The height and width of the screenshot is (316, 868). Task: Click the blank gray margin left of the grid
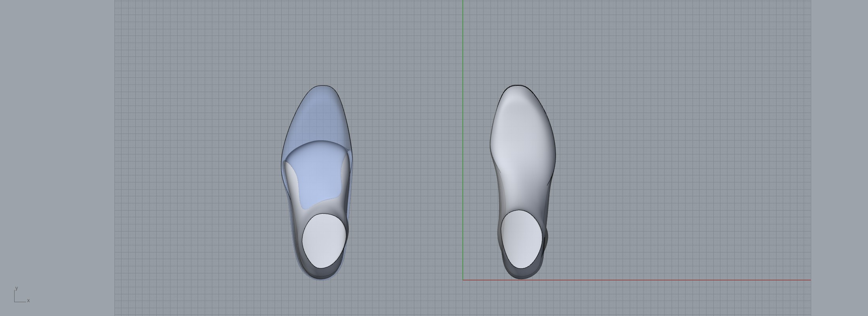(57, 158)
